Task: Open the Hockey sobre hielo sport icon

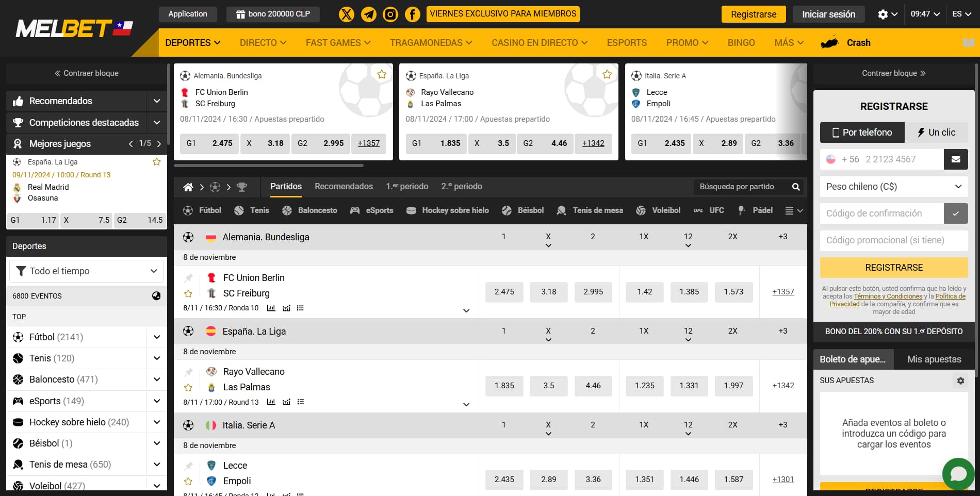Action: 411,210
